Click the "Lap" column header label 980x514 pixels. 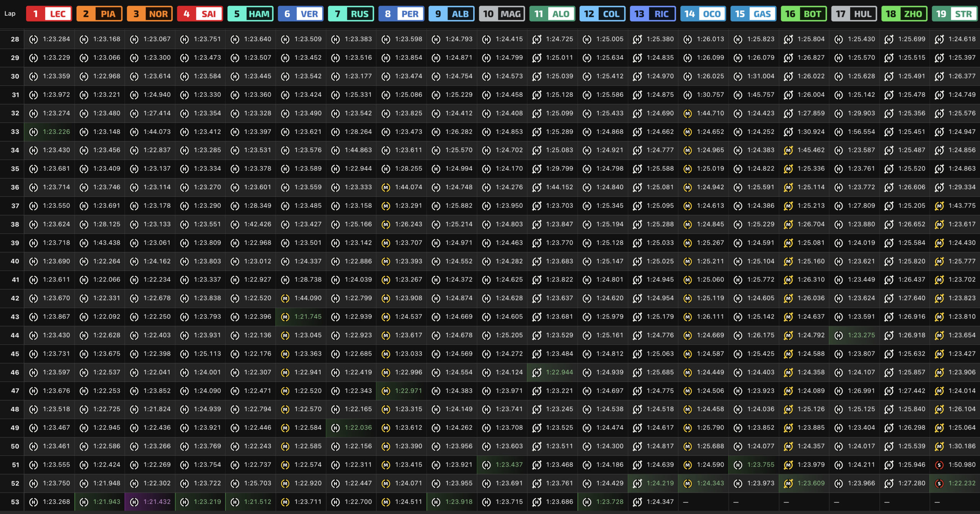coord(10,14)
